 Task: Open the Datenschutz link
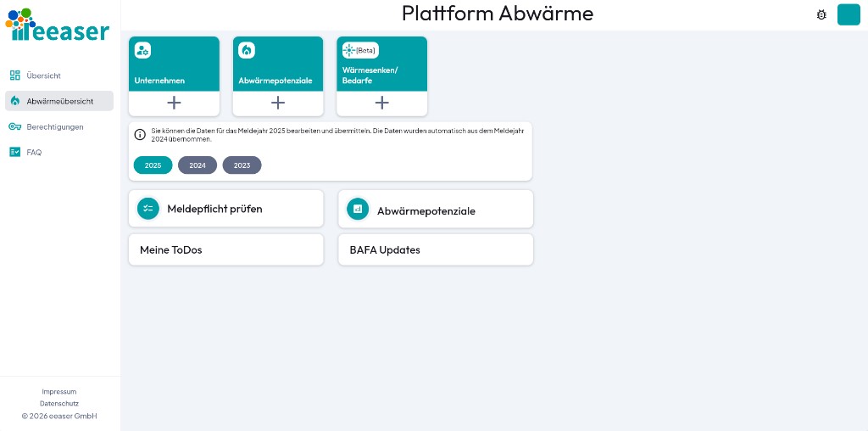[59, 403]
